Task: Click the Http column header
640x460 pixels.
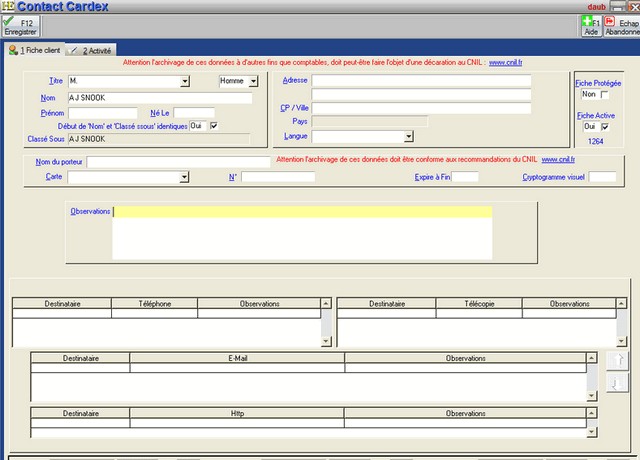Action: pyautogui.click(x=237, y=413)
